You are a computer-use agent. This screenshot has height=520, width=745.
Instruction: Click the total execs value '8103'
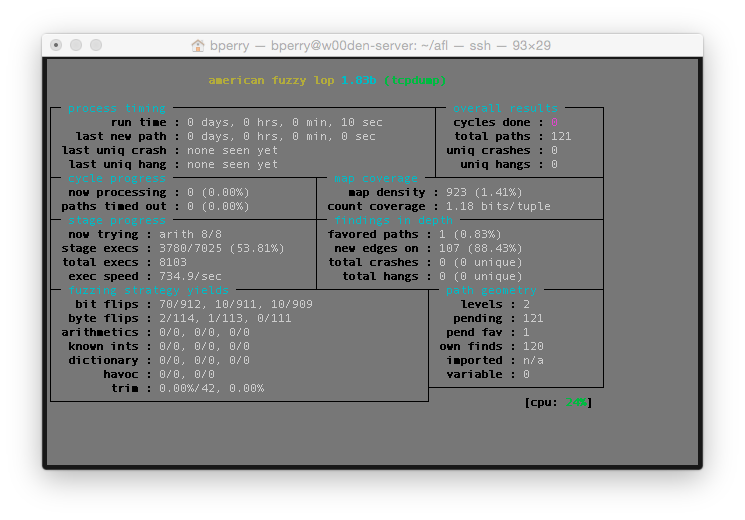coord(172,262)
